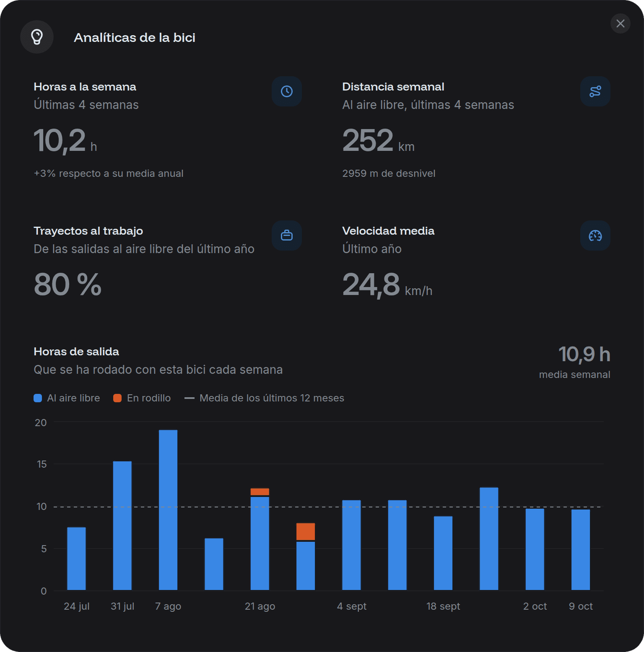Click the orange rodillo segment on 21 ago
This screenshot has height=652, width=644.
tap(260, 492)
